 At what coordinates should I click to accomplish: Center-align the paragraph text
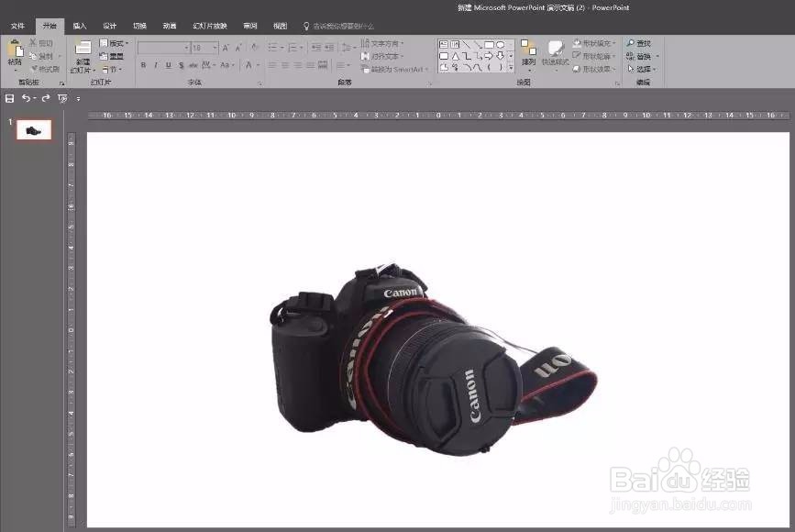[285, 65]
